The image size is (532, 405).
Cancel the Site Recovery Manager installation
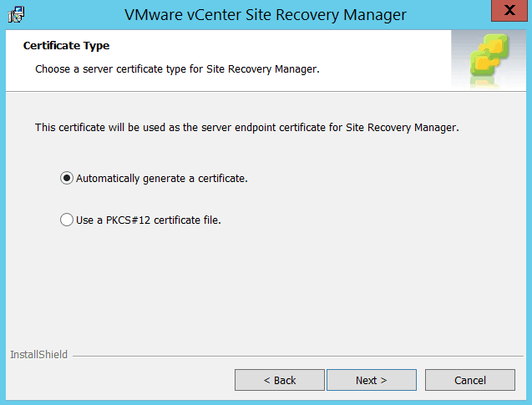[469, 380]
